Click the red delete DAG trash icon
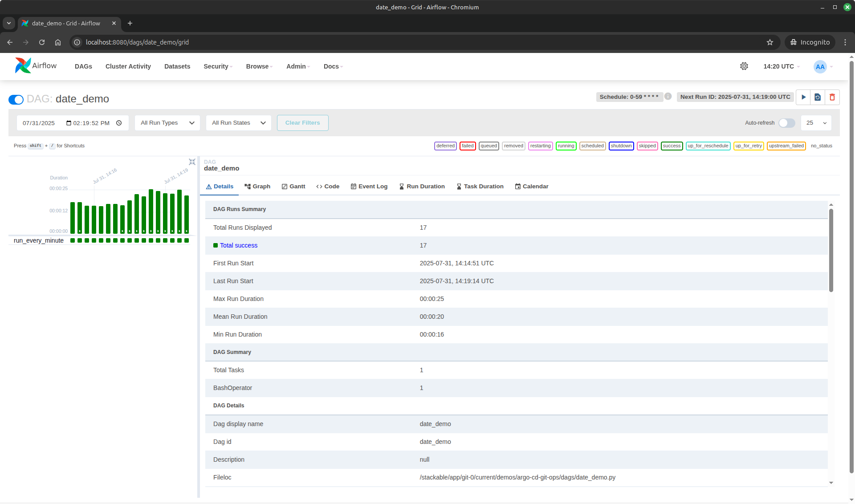Screen dimensions: 855x504 tap(832, 97)
